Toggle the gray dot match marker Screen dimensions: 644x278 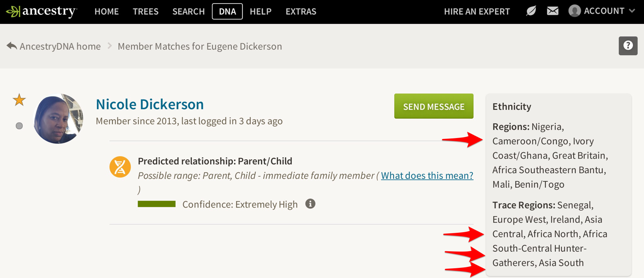tap(19, 126)
